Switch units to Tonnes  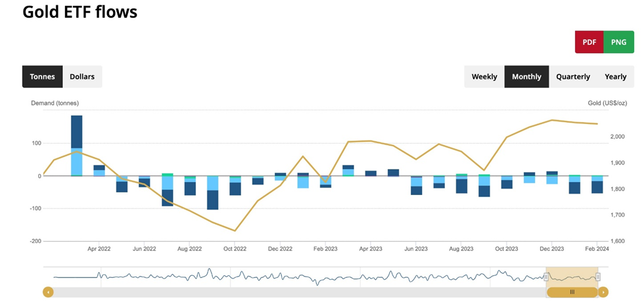click(x=43, y=77)
